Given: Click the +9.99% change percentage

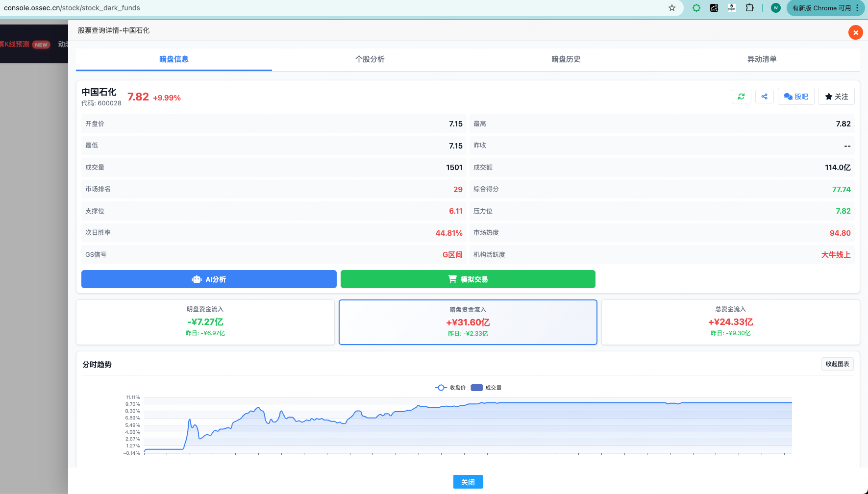Looking at the screenshot, I should pyautogui.click(x=167, y=98).
